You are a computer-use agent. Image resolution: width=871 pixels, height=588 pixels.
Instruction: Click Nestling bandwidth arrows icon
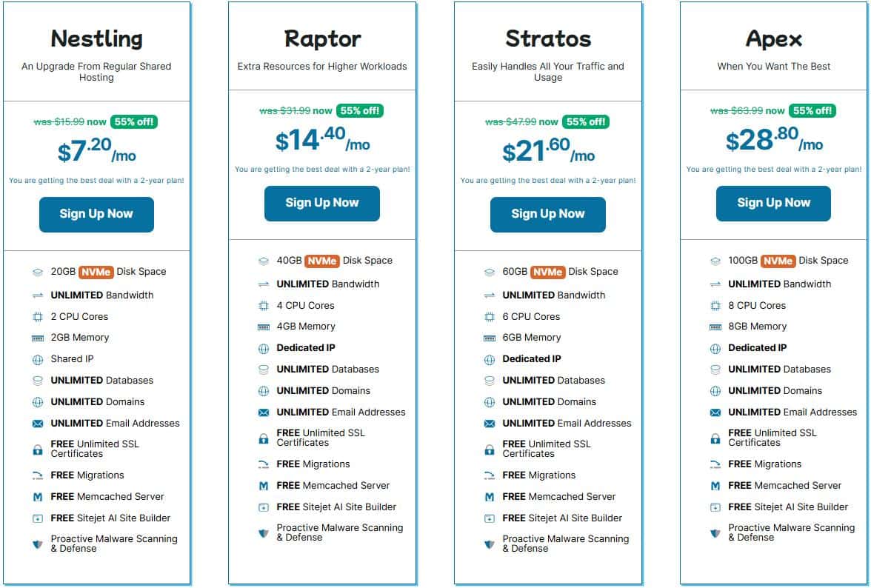(38, 295)
